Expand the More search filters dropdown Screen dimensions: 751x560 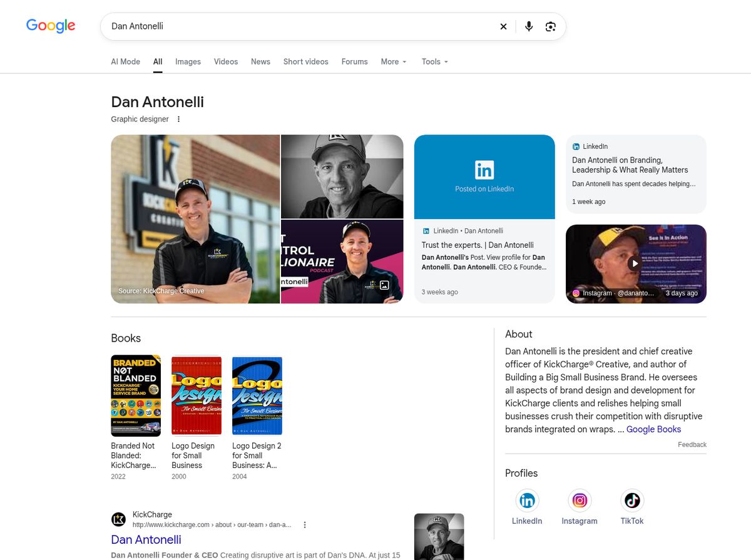394,61
